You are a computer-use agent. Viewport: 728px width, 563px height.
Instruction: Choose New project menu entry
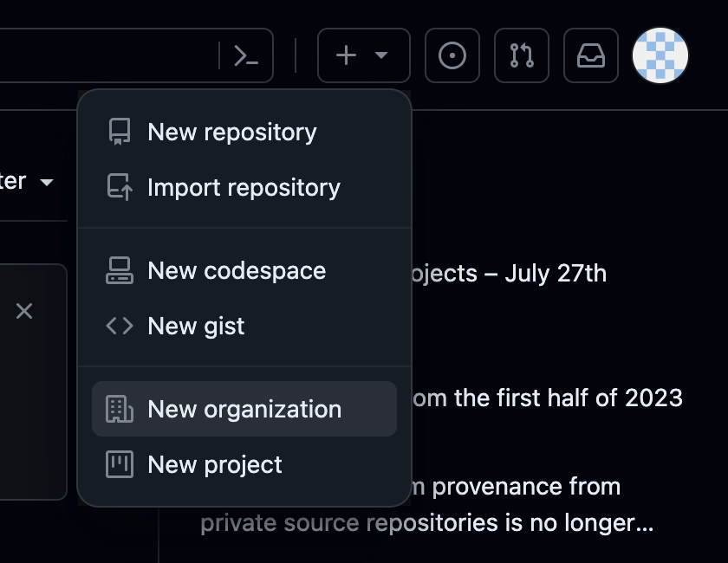click(215, 464)
